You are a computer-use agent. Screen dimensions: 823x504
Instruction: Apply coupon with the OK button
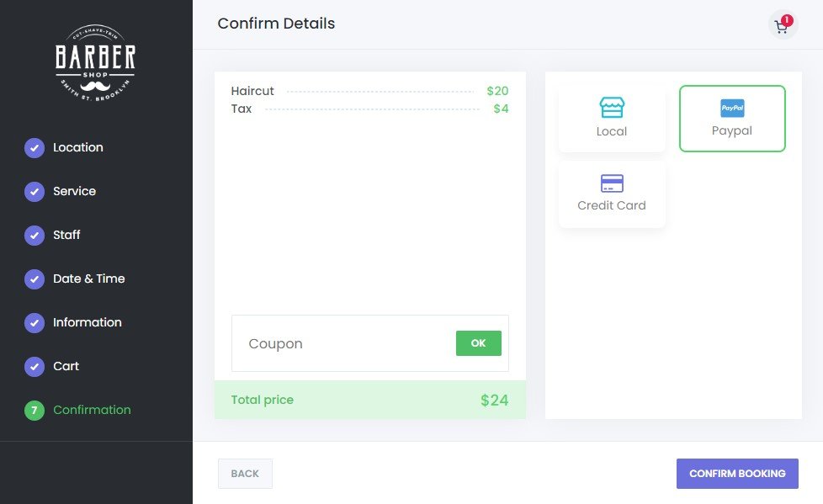coord(478,343)
